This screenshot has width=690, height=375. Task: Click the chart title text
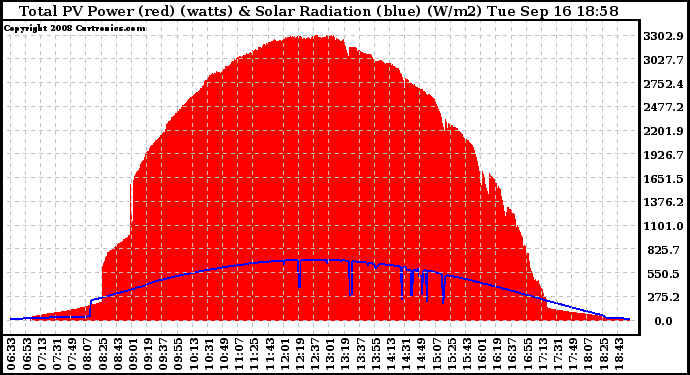[319, 11]
